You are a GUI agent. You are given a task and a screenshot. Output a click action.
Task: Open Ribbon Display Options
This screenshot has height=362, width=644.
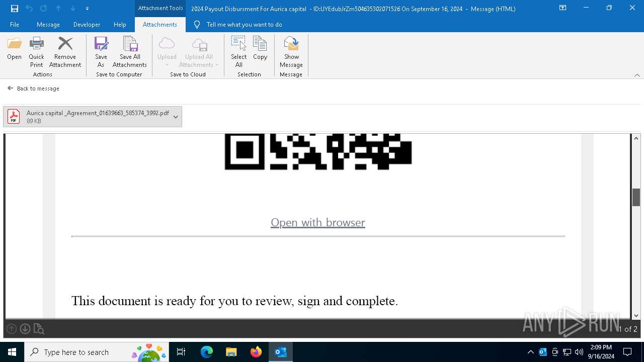click(563, 8)
